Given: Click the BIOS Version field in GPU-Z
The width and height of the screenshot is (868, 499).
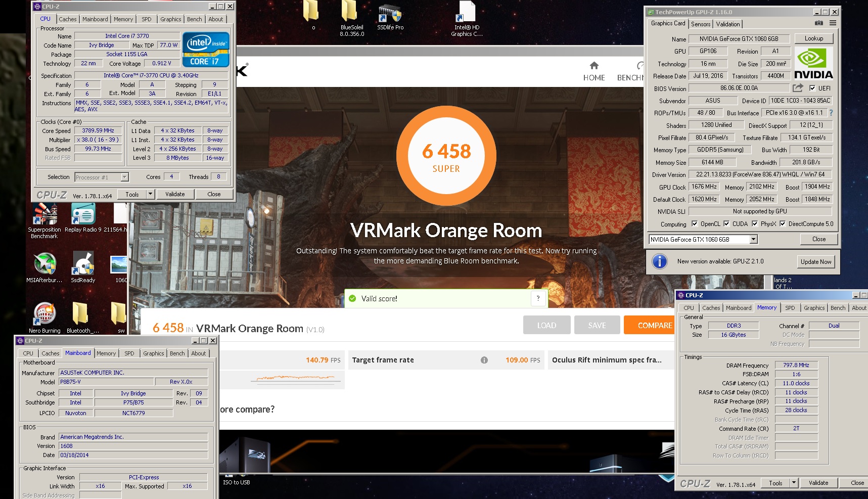Looking at the screenshot, I should [739, 88].
